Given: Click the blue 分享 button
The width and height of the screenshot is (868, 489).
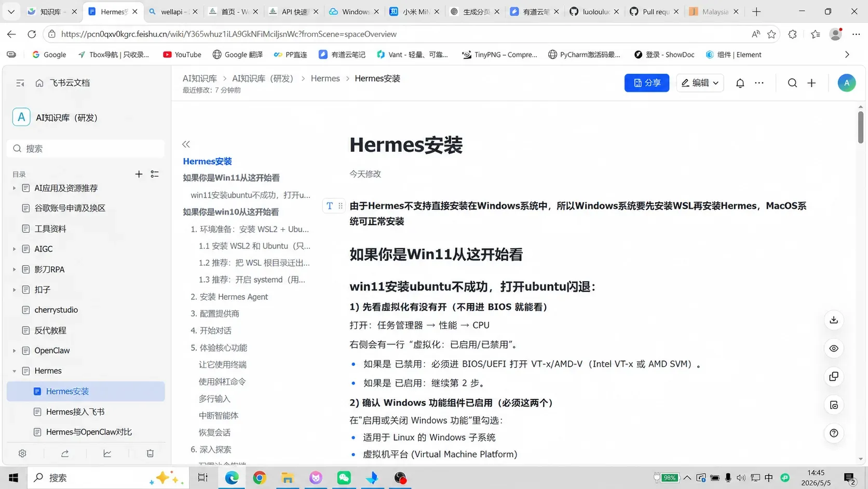Looking at the screenshot, I should pos(647,83).
